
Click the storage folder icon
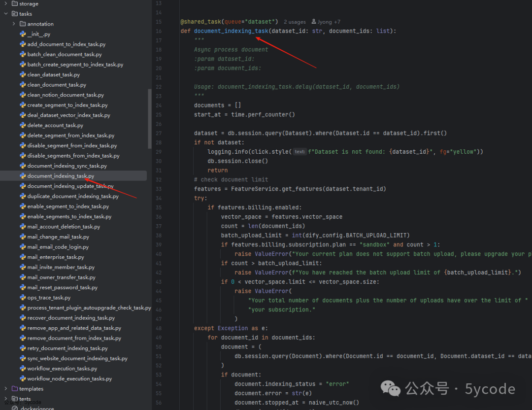[x=14, y=3]
